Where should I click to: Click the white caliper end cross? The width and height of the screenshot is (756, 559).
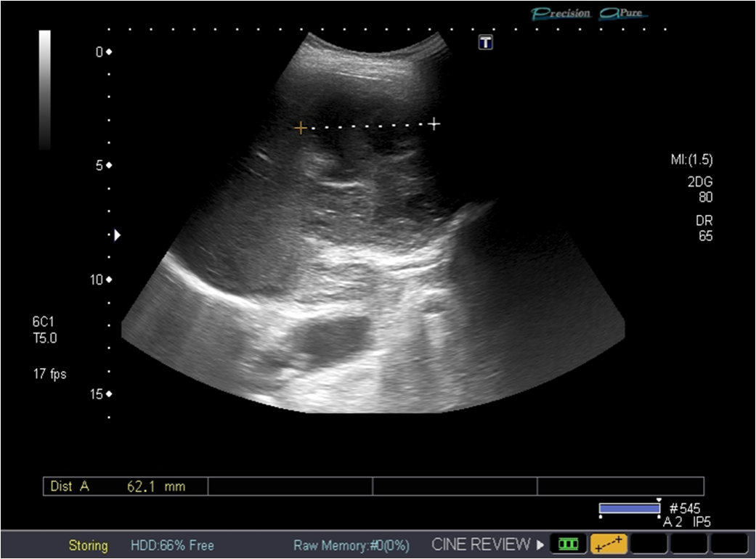(434, 124)
